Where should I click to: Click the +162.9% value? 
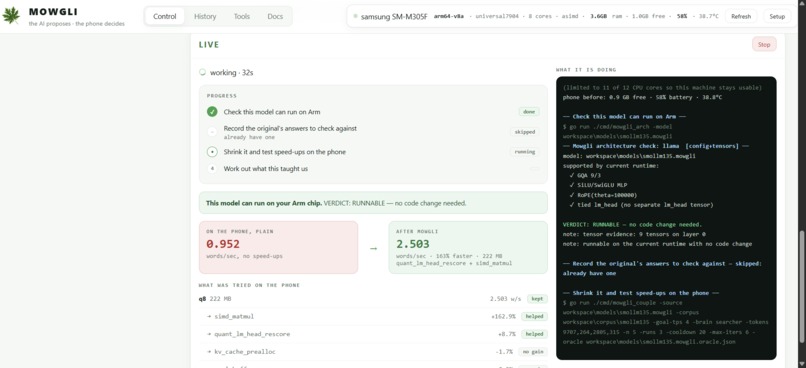503,316
